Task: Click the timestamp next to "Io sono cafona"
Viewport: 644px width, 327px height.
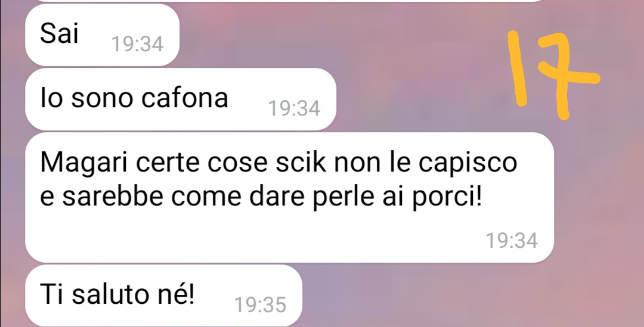Action: pyautogui.click(x=294, y=108)
